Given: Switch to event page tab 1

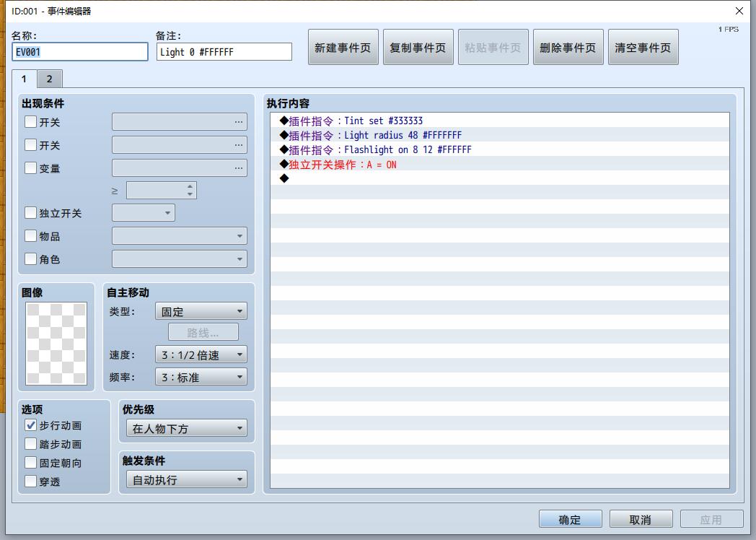Looking at the screenshot, I should [x=24, y=79].
